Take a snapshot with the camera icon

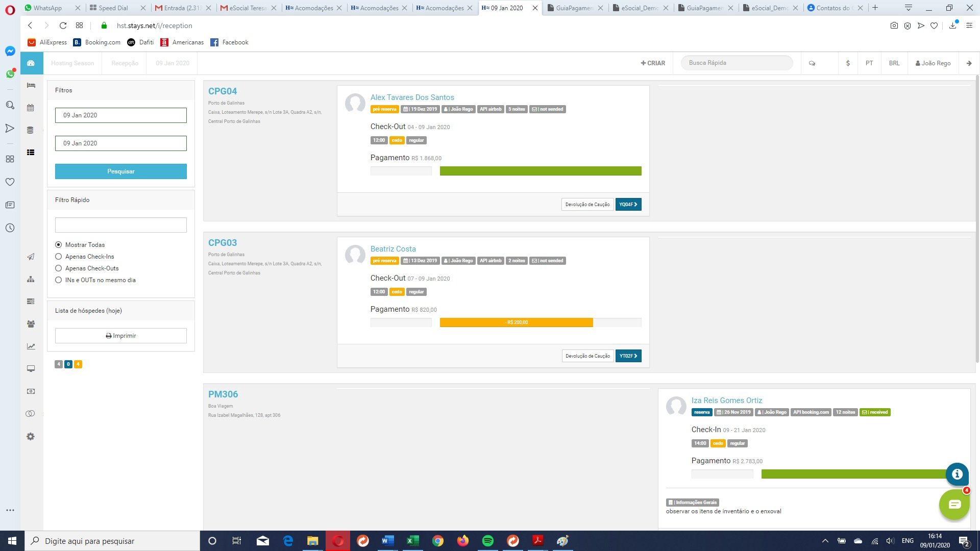(894, 26)
